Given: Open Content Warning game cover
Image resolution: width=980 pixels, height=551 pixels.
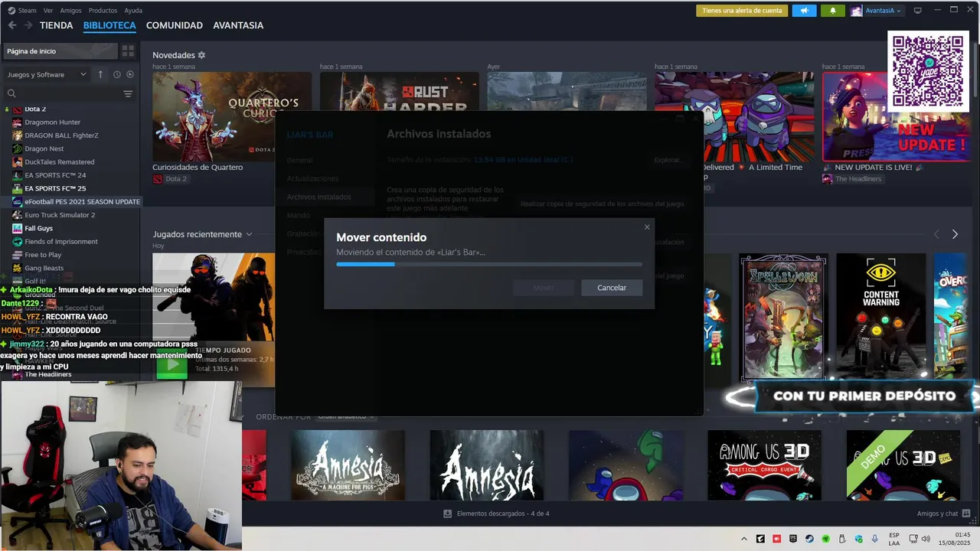Looking at the screenshot, I should (881, 317).
